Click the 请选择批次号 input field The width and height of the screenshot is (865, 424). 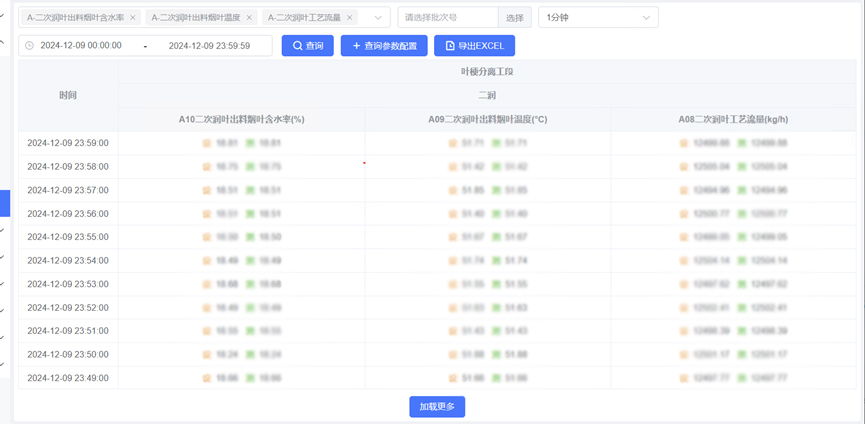click(447, 18)
